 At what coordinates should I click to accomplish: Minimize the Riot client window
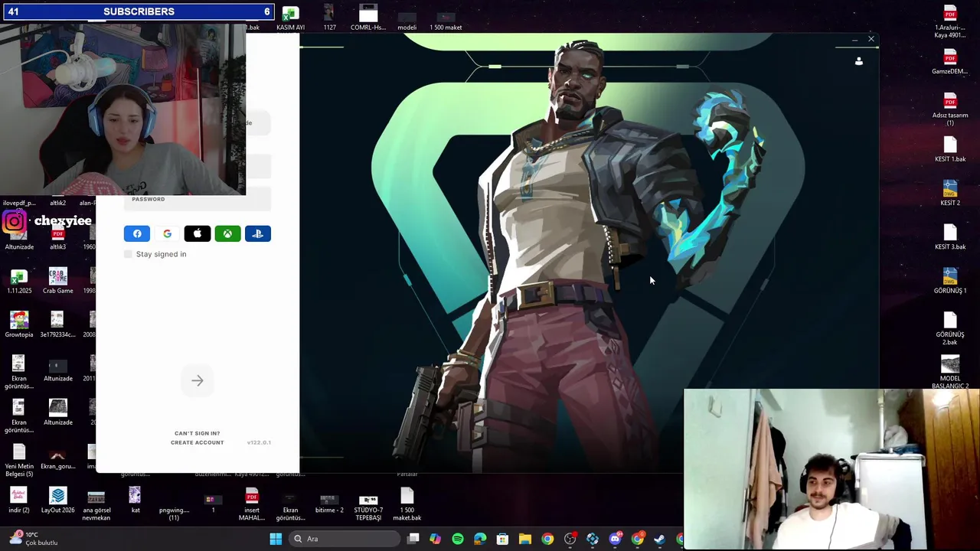click(854, 40)
